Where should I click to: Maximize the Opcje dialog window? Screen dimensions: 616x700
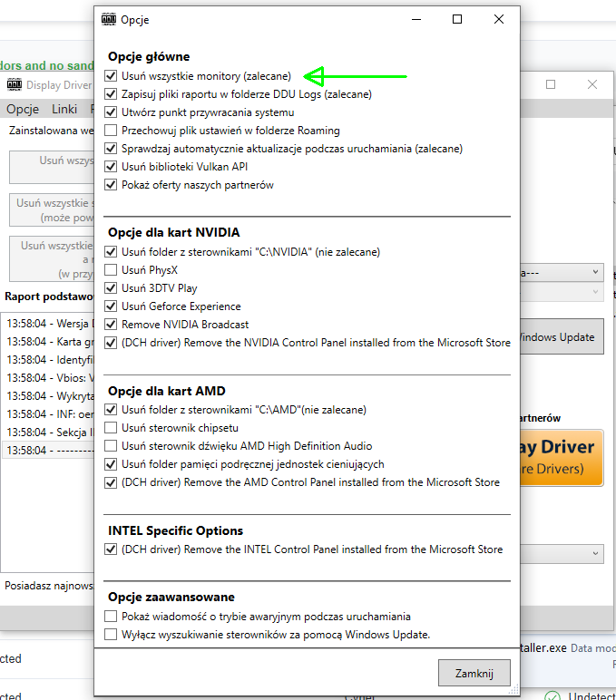pos(457,19)
